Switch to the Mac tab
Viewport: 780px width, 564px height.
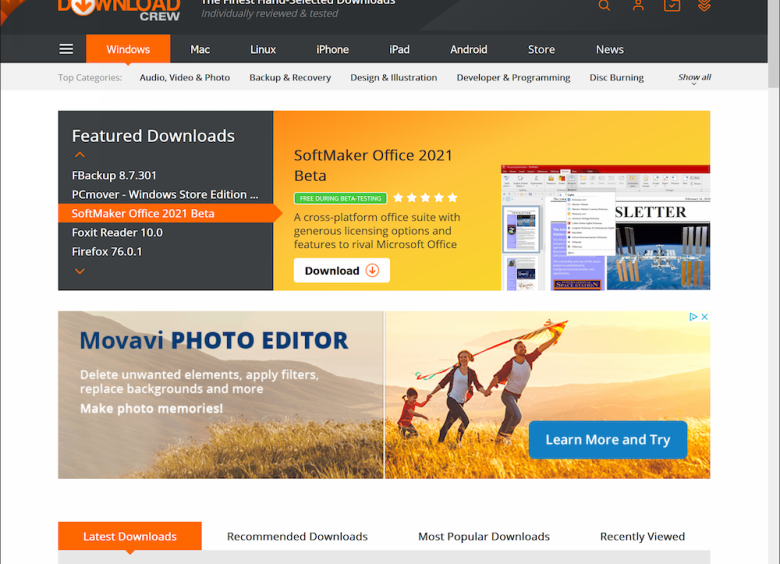pos(200,49)
